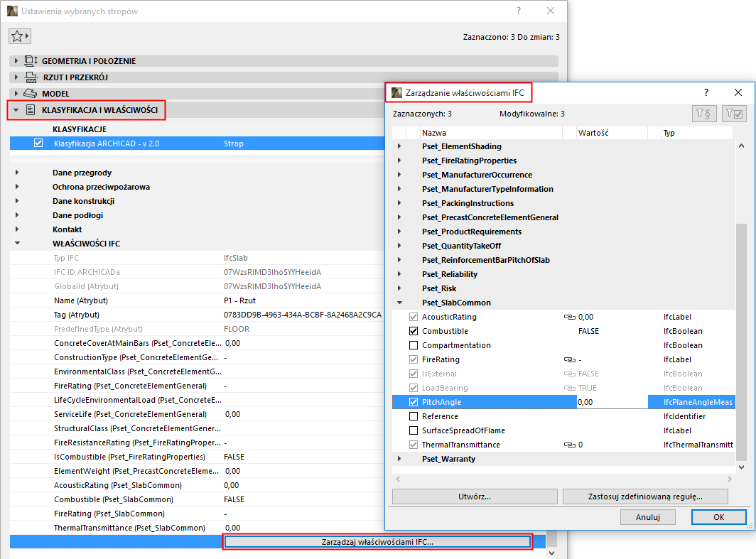Click the floor plan icon on RZUT I PRZEKRÓJ panel

click(x=31, y=77)
